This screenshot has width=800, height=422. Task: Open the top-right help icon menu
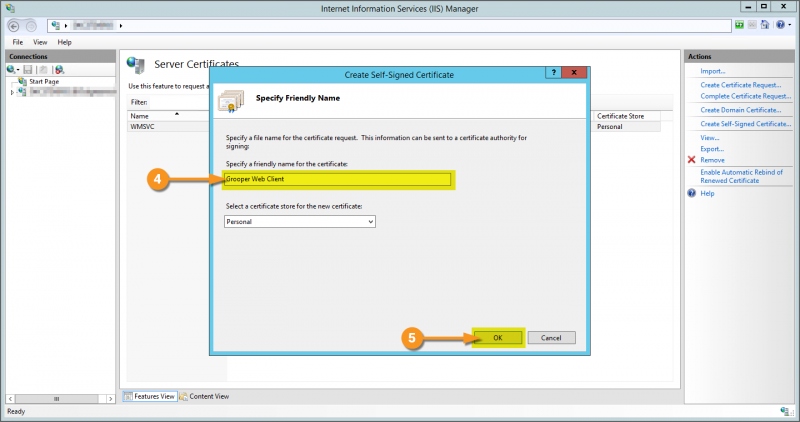(x=783, y=24)
